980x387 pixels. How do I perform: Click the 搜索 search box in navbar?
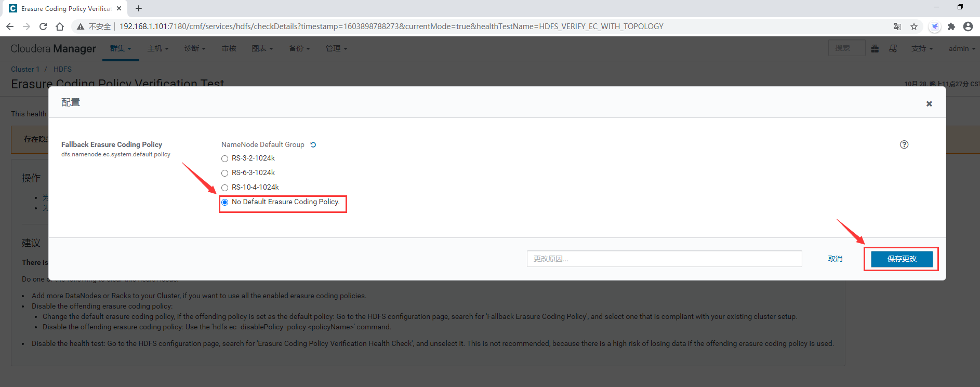pos(846,48)
